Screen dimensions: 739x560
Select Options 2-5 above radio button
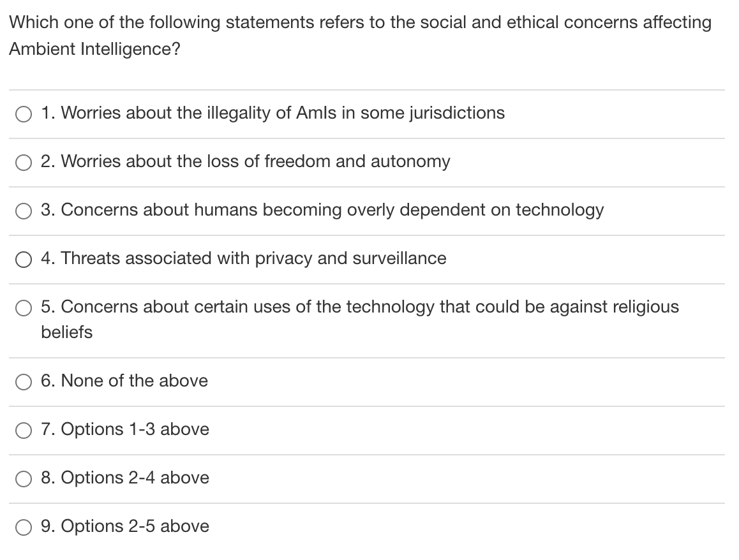24,527
